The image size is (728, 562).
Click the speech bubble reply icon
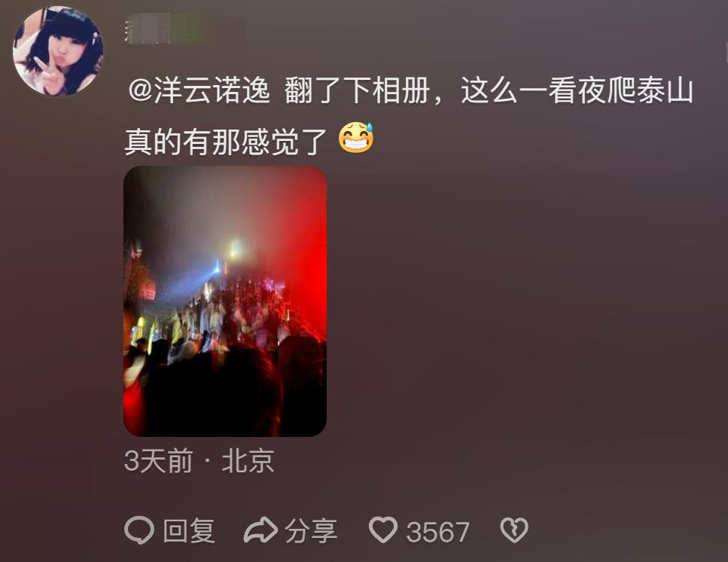[139, 530]
